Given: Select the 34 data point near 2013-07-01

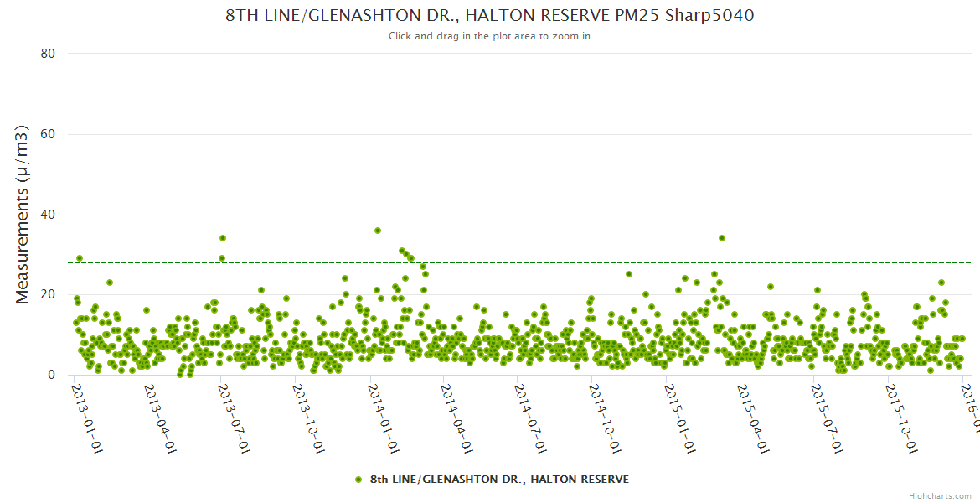Looking at the screenshot, I should [x=223, y=238].
